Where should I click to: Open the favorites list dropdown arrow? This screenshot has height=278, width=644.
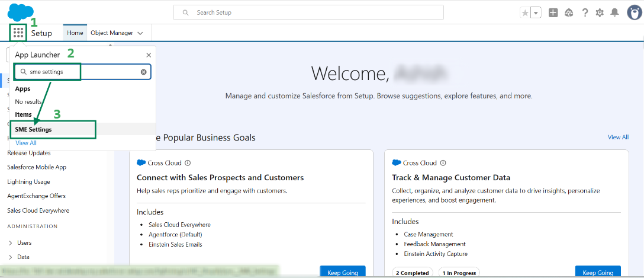point(536,13)
